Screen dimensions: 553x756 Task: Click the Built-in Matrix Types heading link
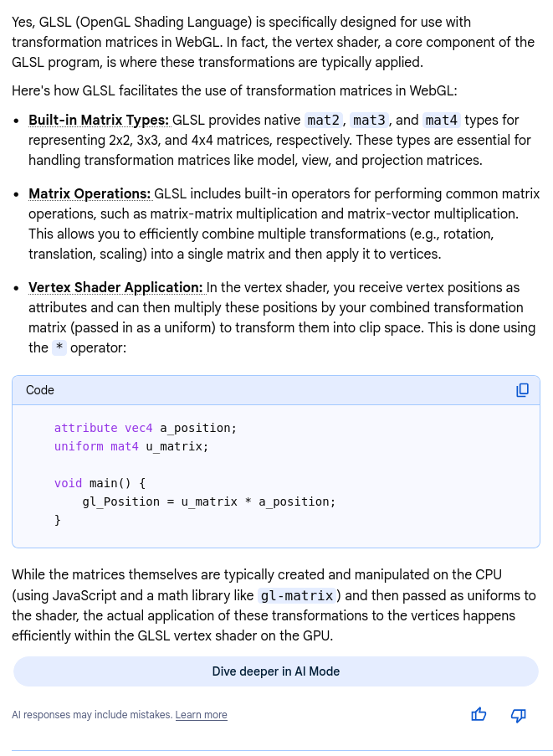tap(99, 121)
